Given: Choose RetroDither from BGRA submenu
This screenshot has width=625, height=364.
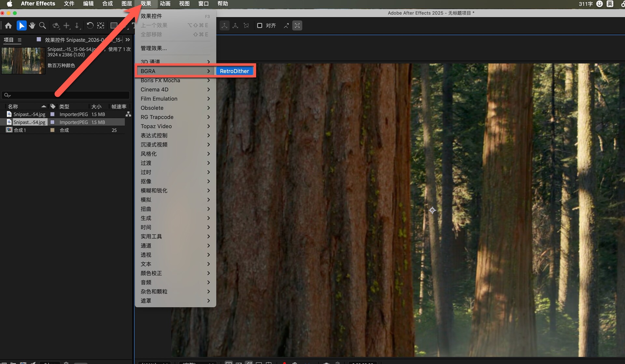Looking at the screenshot, I should 234,71.
